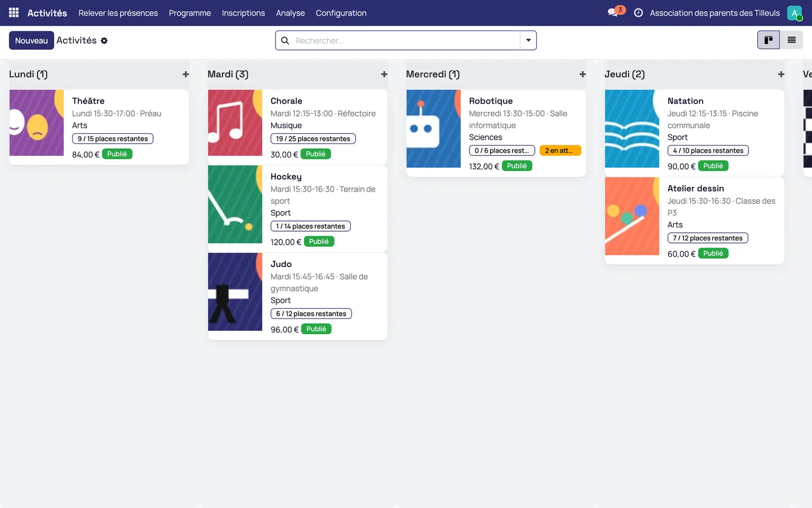Open the Chorale music note thumbnail
This screenshot has width=812, height=508.
point(235,123)
